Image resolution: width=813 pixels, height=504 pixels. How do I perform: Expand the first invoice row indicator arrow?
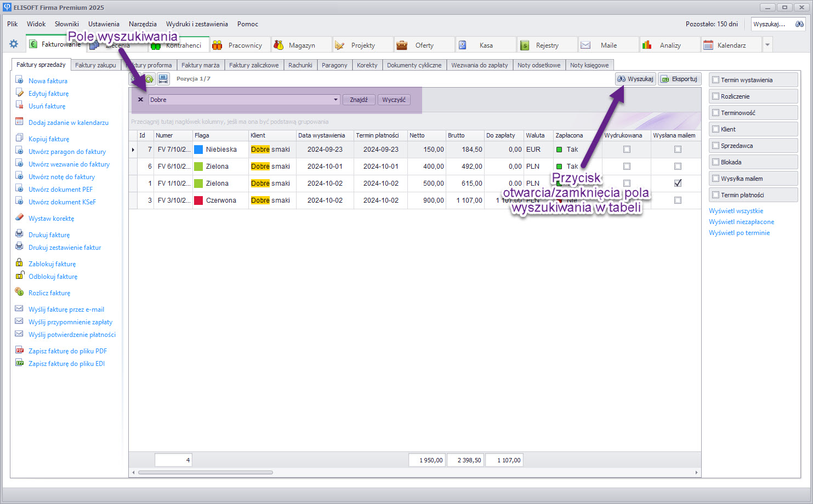(133, 150)
